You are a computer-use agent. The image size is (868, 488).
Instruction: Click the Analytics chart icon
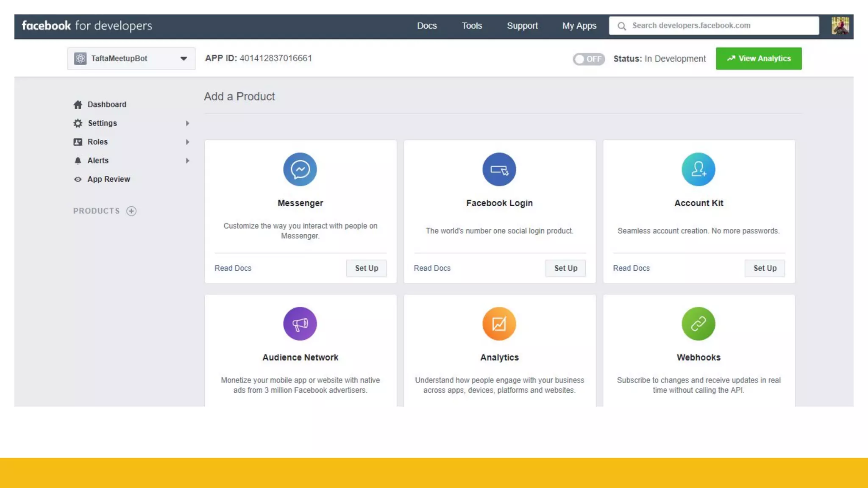[x=499, y=324]
